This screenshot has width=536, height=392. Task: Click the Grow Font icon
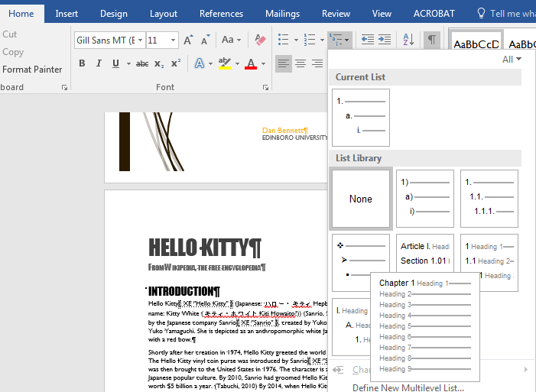coord(188,40)
